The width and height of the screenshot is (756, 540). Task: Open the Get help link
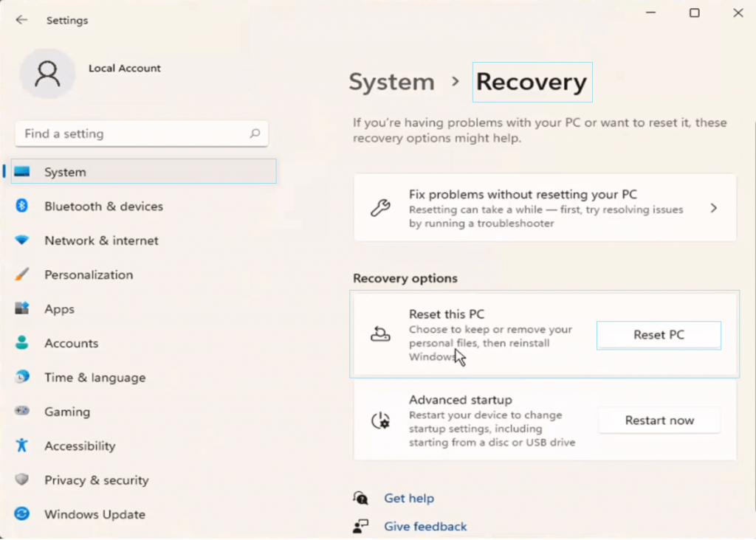click(409, 498)
